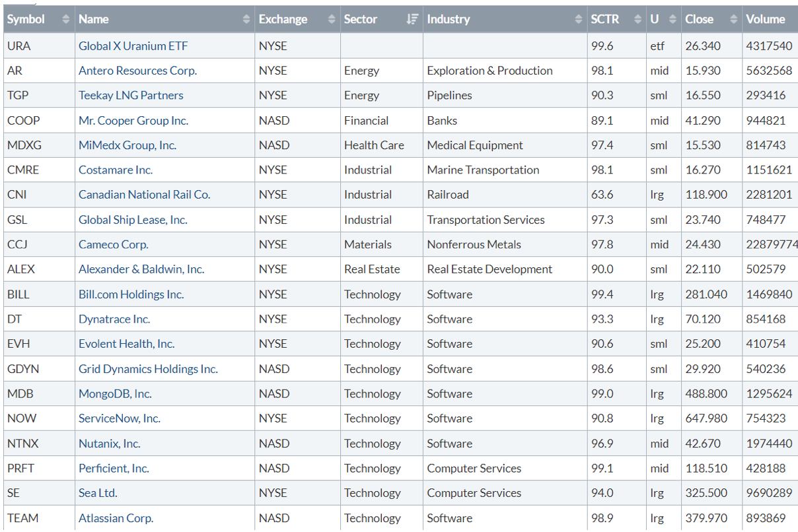Click the Name header text

point(94,20)
